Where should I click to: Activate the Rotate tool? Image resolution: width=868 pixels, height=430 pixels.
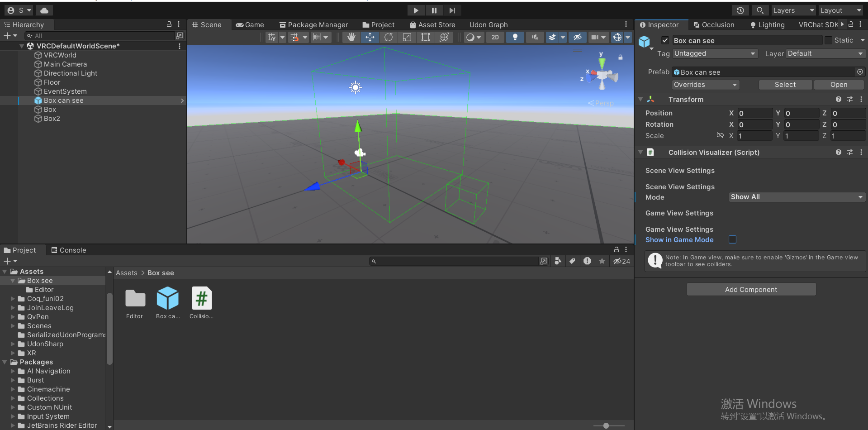tap(389, 37)
